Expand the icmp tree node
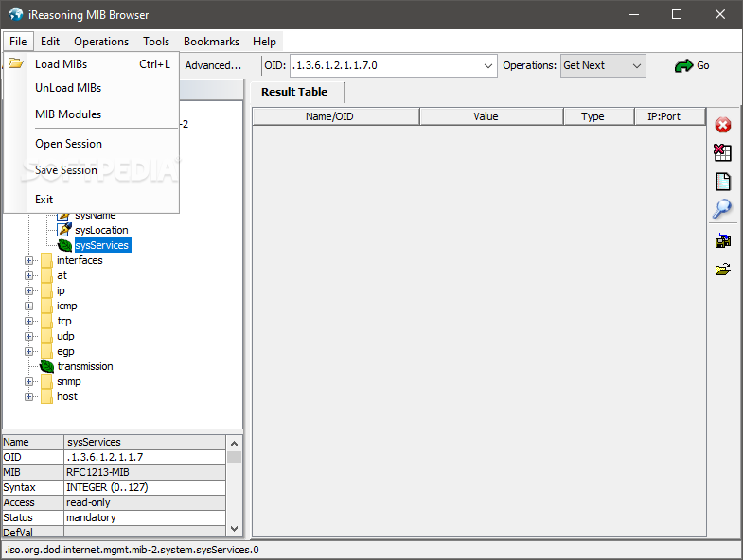The height and width of the screenshot is (560, 743). pyautogui.click(x=29, y=306)
